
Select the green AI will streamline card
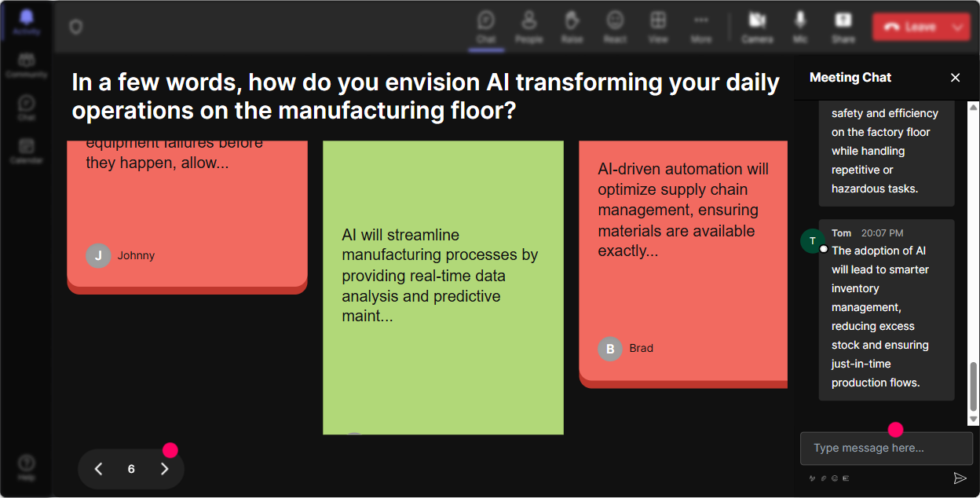(443, 287)
